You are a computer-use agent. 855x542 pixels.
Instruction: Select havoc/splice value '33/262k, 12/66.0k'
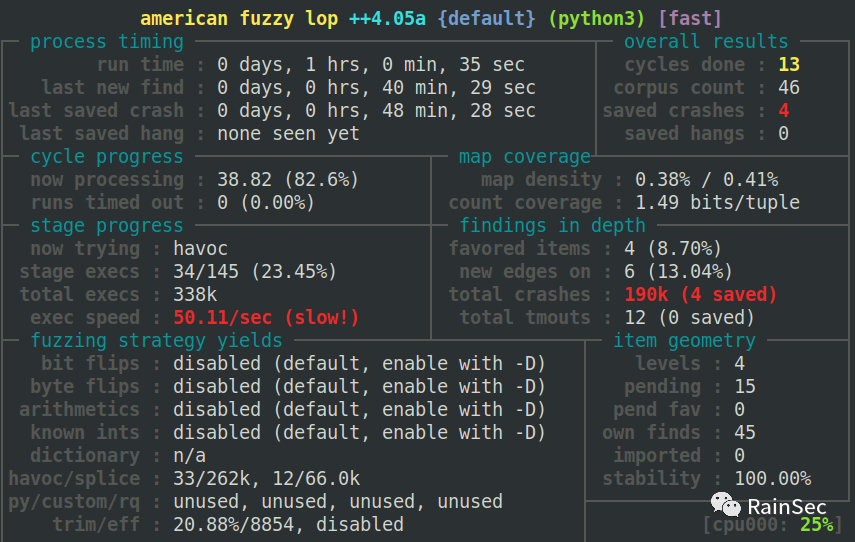pyautogui.click(x=266, y=478)
